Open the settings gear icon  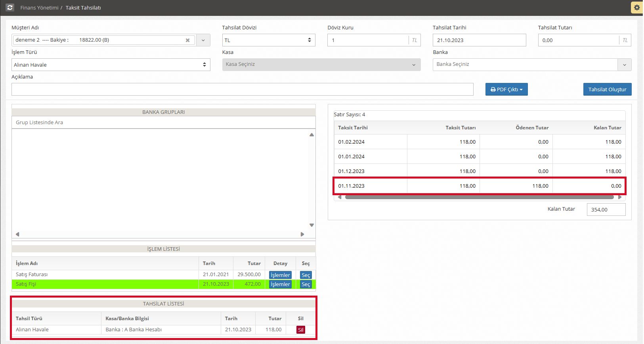pyautogui.click(x=637, y=8)
